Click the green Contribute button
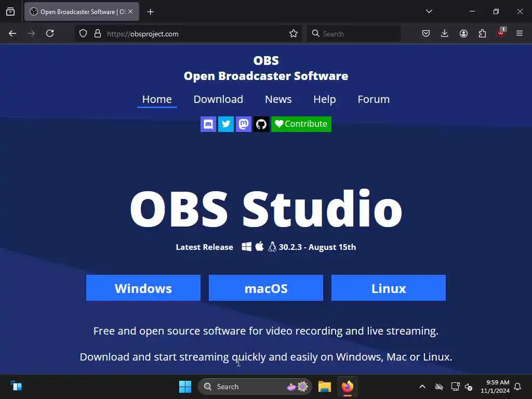Image resolution: width=532 pixels, height=399 pixels. [x=301, y=124]
